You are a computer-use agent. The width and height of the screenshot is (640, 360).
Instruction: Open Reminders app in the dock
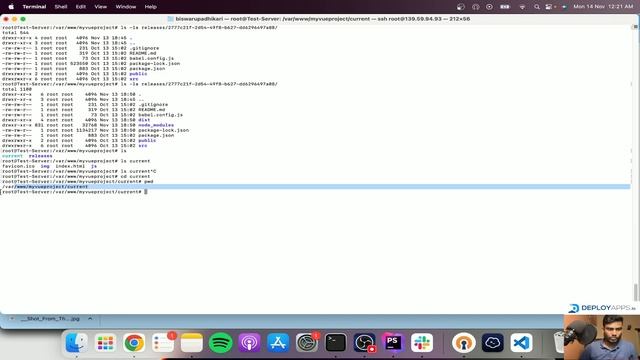coord(163,343)
